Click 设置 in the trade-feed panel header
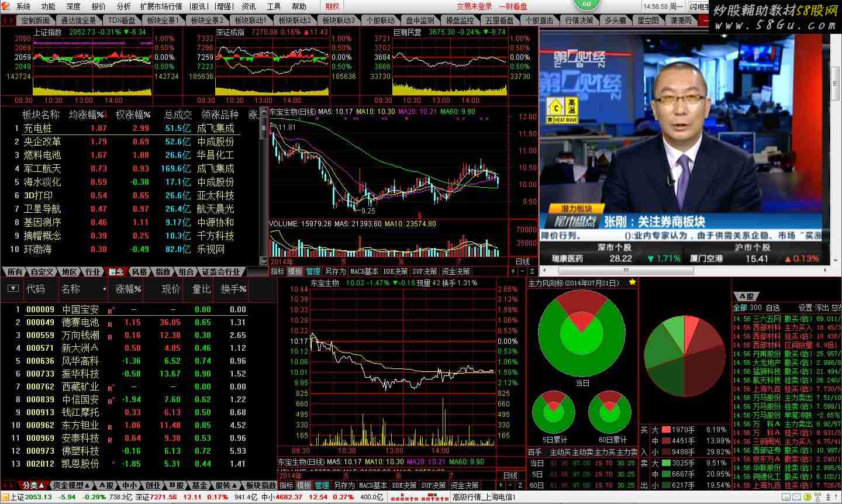 coord(805,307)
